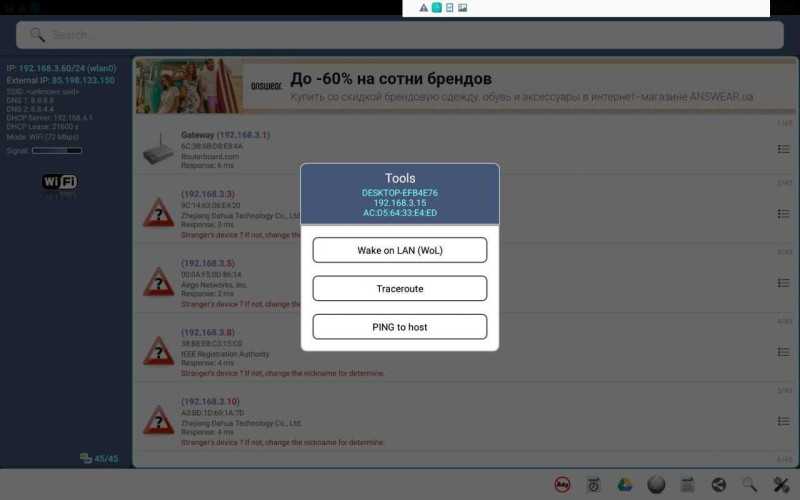Click the WiFi logo in sidebar

click(60, 182)
